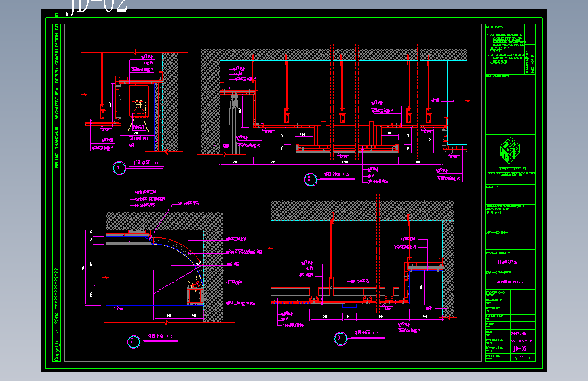Click the curved cove arc in detail 7
The width and height of the screenshot is (588, 381).
coord(180,253)
